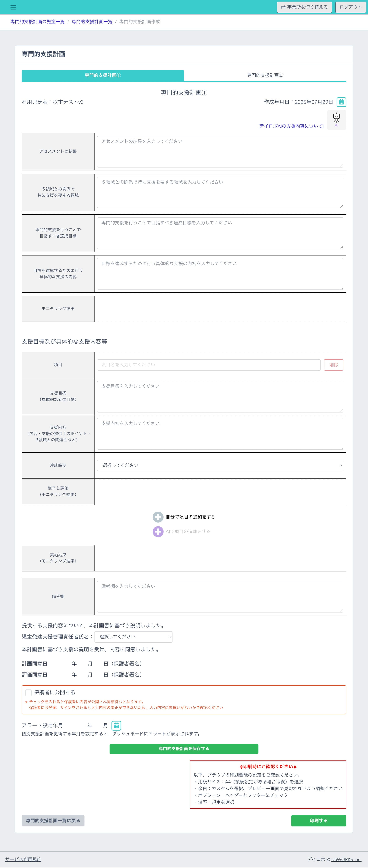The width and height of the screenshot is (368, 868).
Task: Click the 事業所を切り替える button
Action: (x=304, y=7)
